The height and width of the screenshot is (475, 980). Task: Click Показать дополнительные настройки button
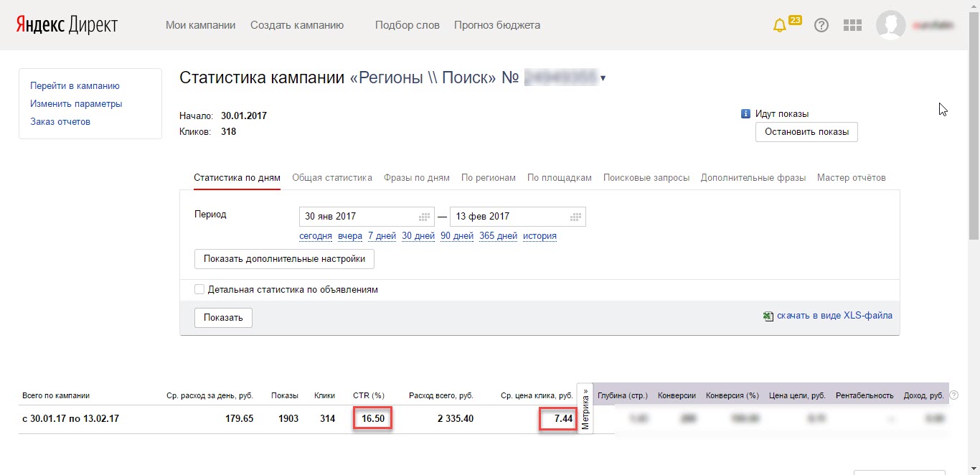[x=284, y=259]
